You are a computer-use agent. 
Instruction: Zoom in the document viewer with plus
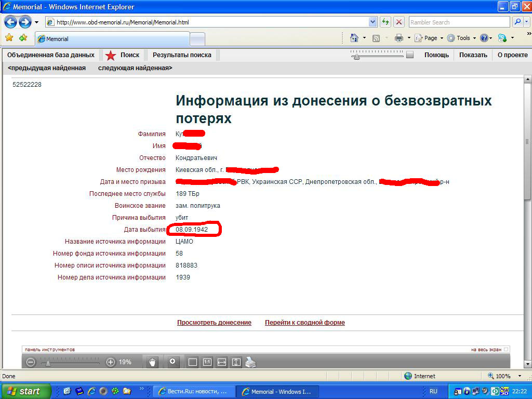111,362
